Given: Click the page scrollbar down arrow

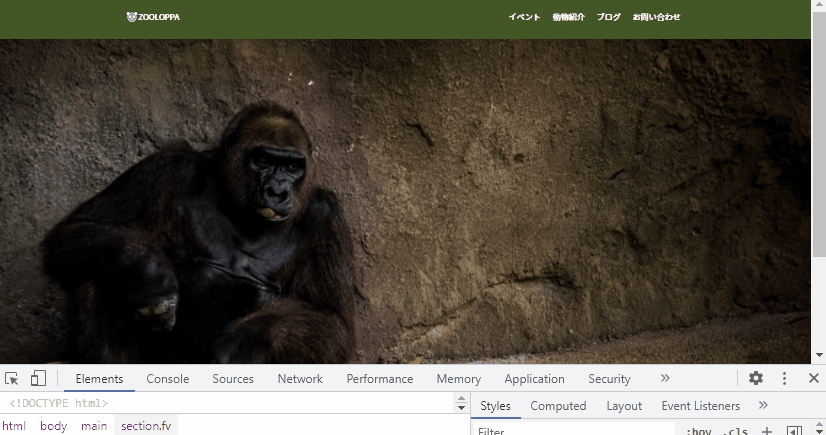Looking at the screenshot, I should 819,355.
